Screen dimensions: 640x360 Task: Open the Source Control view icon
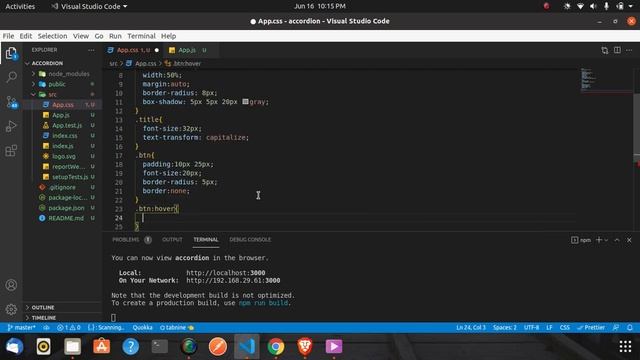pyautogui.click(x=11, y=102)
